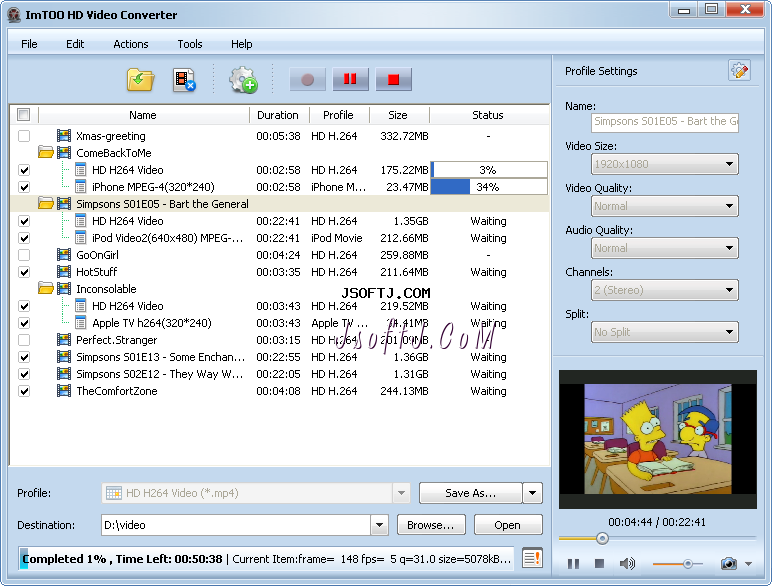Toggle the select-all checkbox in list header
Viewport: 772px width, 586px height.
[x=23, y=115]
